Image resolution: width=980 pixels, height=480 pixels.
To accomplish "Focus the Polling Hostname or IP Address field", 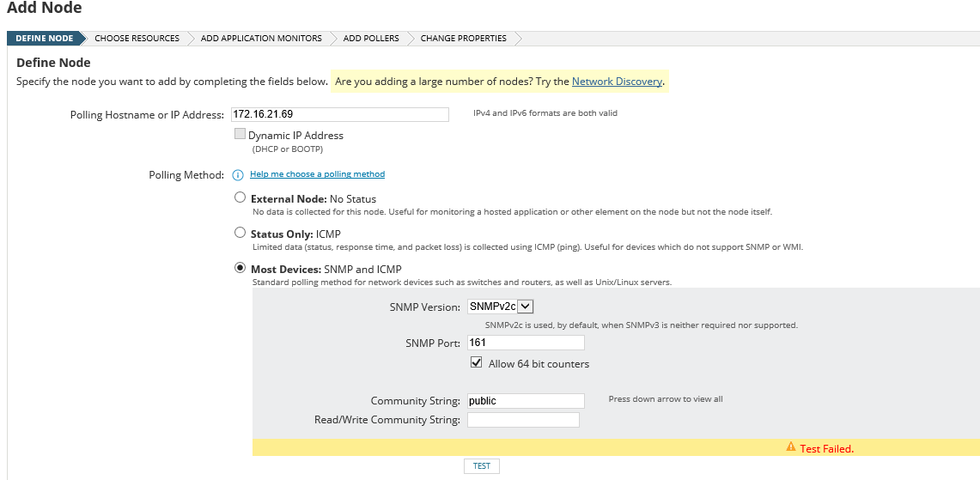I will [x=339, y=114].
